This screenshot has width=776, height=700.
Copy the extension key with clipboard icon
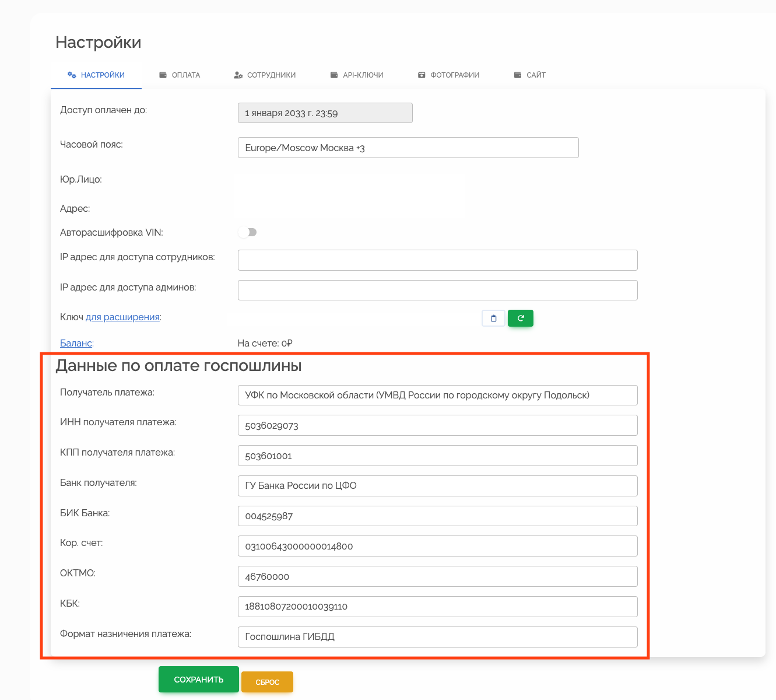(493, 318)
